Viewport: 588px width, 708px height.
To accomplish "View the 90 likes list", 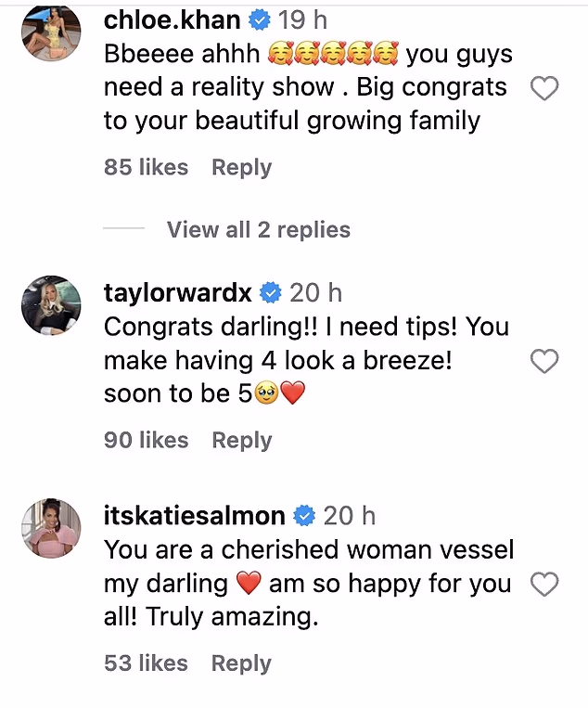I will pyautogui.click(x=146, y=440).
